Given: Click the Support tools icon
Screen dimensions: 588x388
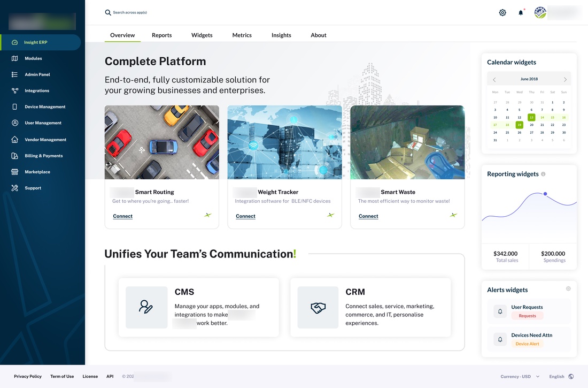Looking at the screenshot, I should coord(14,188).
